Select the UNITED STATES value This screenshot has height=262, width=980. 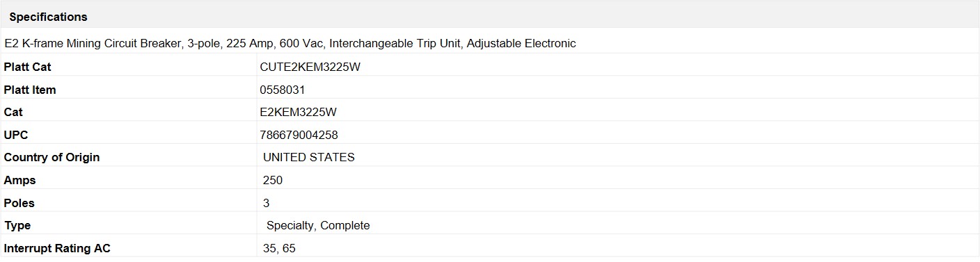click(x=309, y=157)
